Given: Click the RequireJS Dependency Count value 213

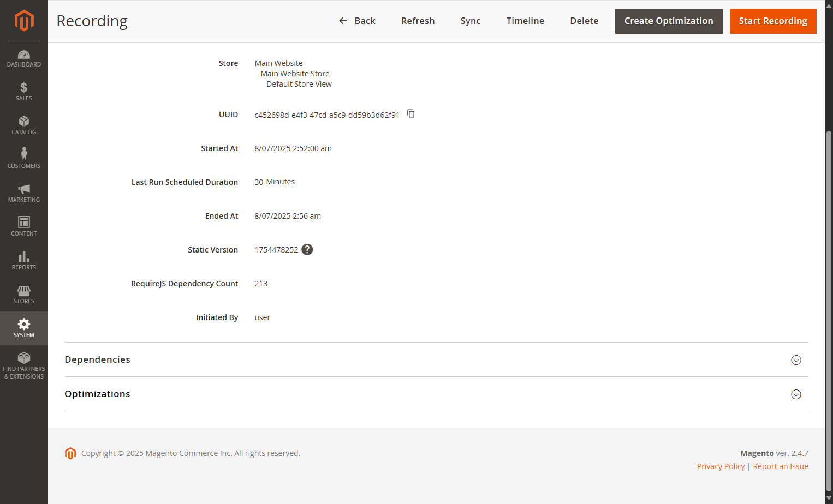Looking at the screenshot, I should coord(261,284).
